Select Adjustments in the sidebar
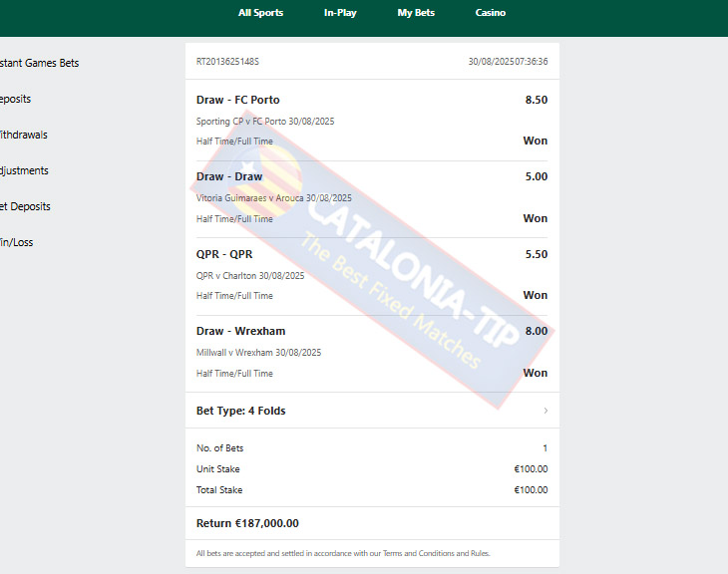The image size is (728, 574). (x=24, y=170)
